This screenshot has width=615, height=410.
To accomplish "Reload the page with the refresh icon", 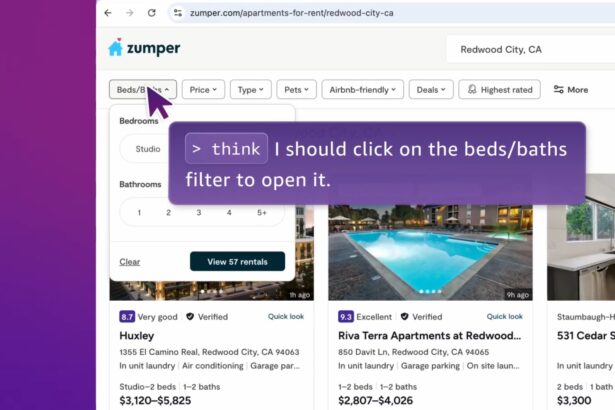I will point(151,13).
